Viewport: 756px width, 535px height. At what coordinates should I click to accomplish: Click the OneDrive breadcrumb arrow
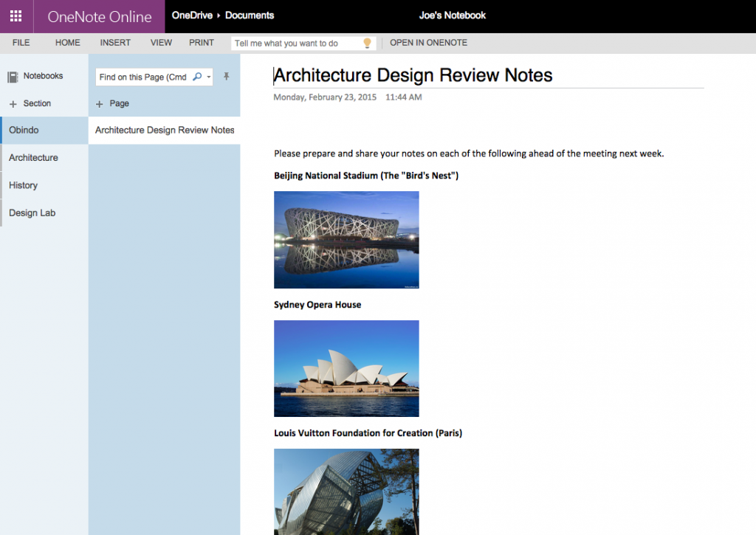tap(219, 15)
